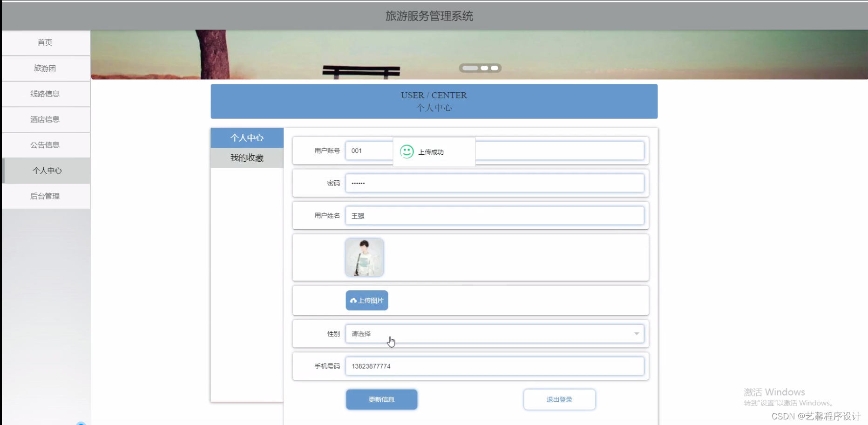
Task: Click the 更新信息 button
Action: (381, 399)
